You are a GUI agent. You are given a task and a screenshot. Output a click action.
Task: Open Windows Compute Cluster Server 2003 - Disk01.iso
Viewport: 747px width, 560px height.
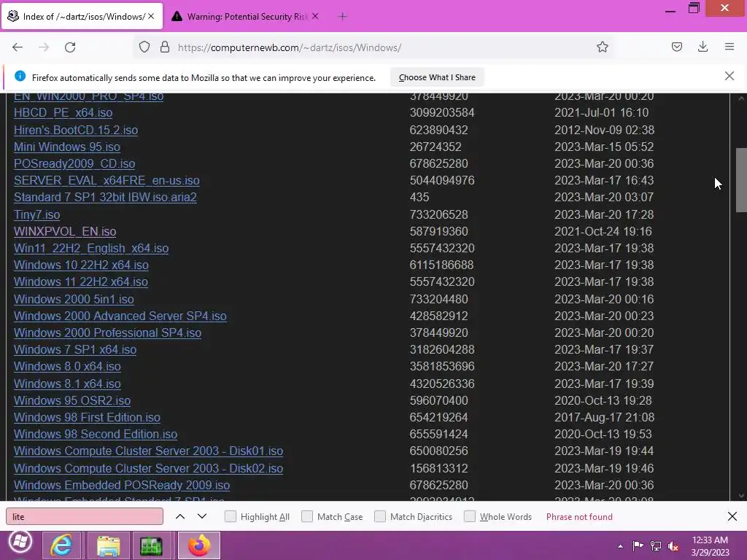[x=148, y=451]
